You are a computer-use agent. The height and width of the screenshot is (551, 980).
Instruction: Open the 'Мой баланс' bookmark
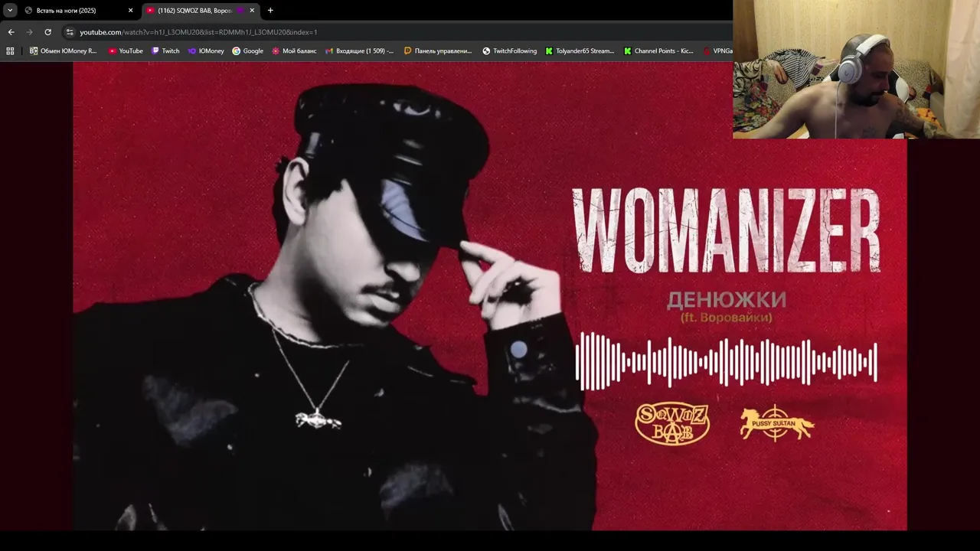[294, 51]
